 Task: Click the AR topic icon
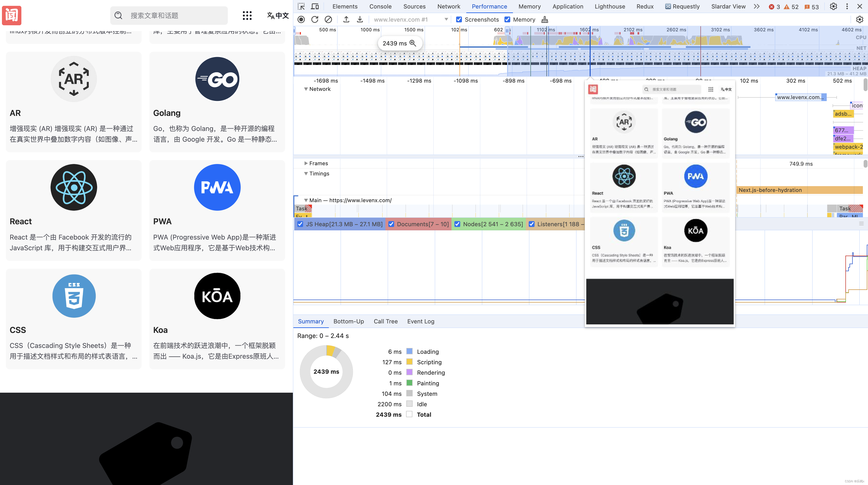pyautogui.click(x=74, y=79)
